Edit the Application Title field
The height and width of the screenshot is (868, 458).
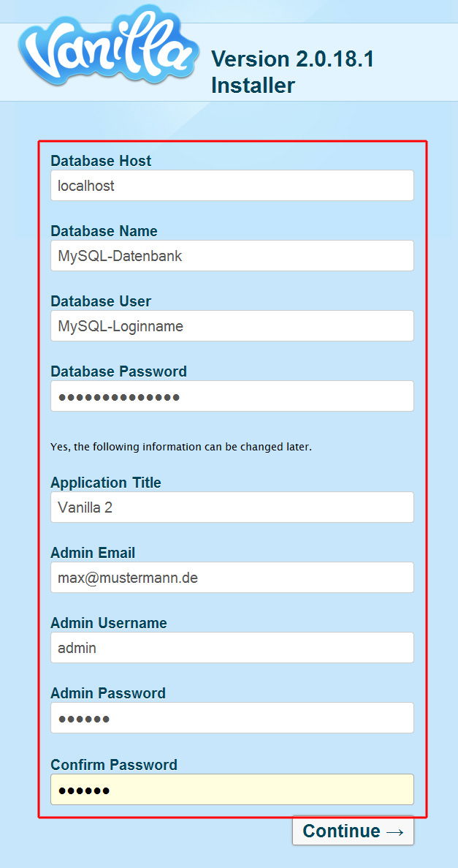click(x=232, y=507)
